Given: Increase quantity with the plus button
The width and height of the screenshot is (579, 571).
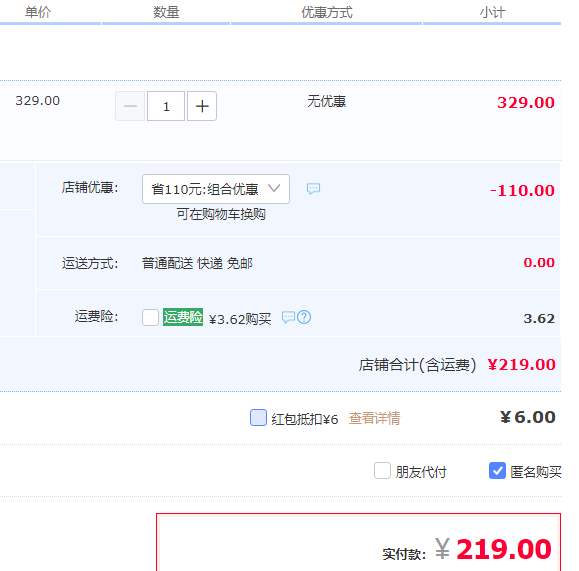Looking at the screenshot, I should pos(202,106).
